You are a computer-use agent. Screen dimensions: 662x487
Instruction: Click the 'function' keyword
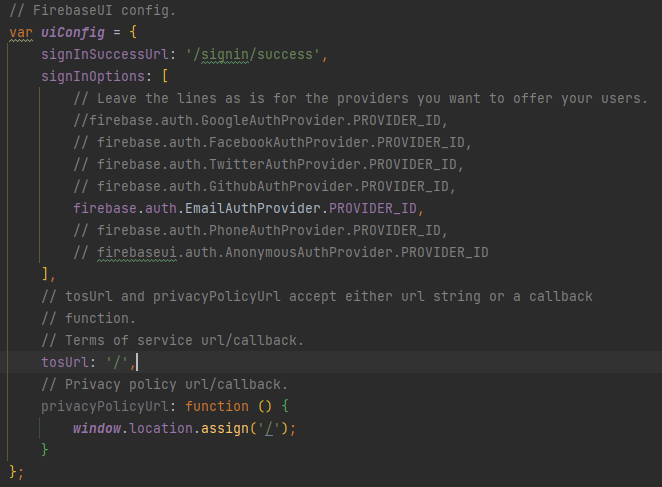[217, 406]
